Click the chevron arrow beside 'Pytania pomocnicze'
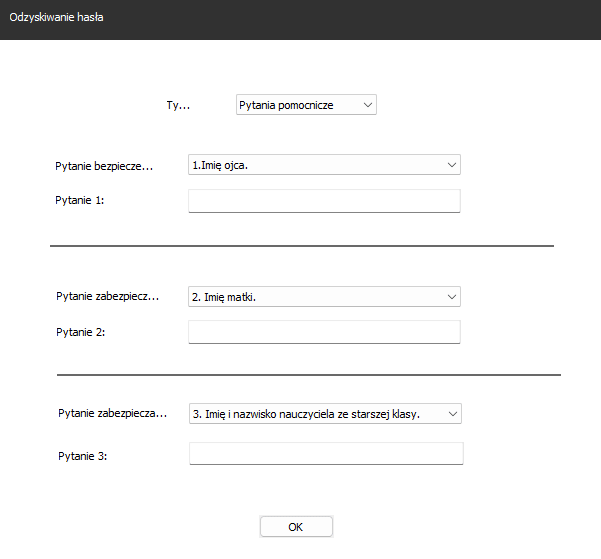 pyautogui.click(x=368, y=105)
